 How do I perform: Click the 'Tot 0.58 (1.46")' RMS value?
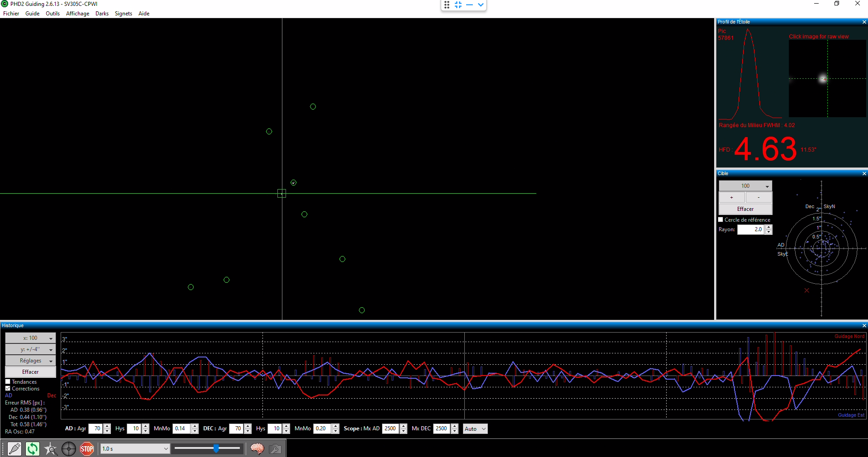pyautogui.click(x=29, y=424)
